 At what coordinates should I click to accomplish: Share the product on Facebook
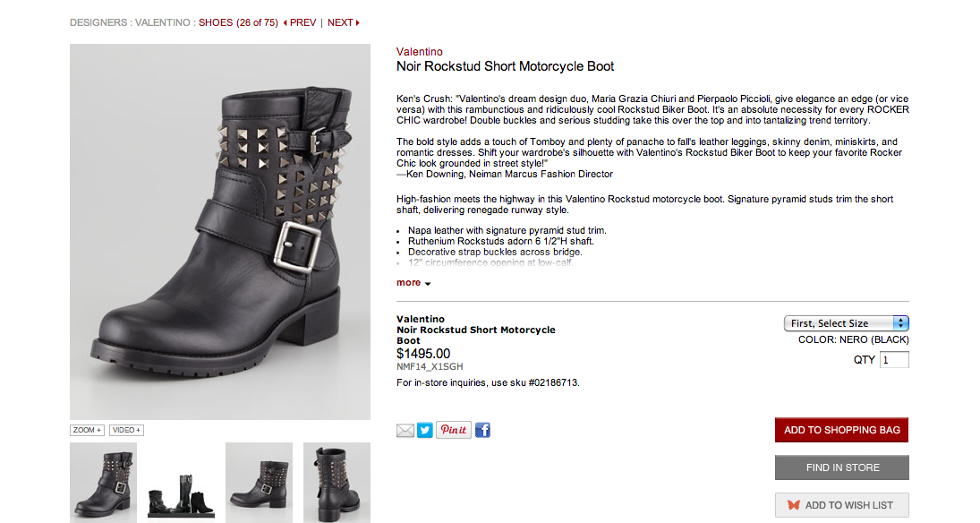(482, 431)
